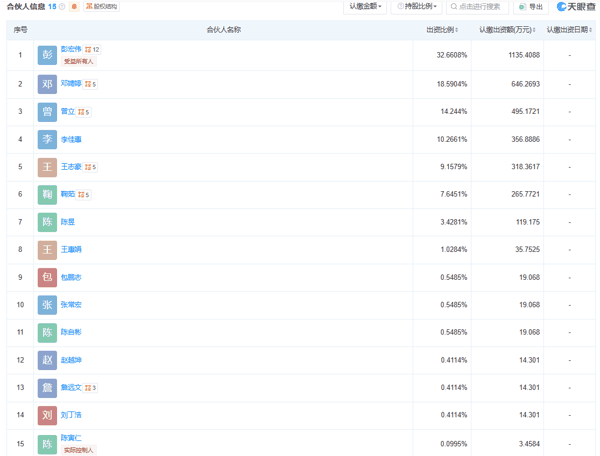Click the 詹 avatar in row 13

[x=47, y=388]
